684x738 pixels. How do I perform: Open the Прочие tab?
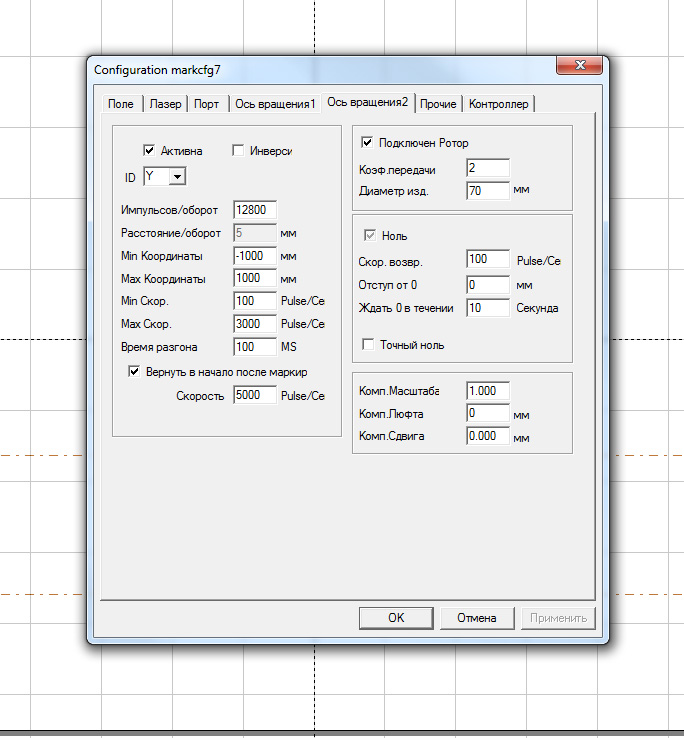pos(438,104)
